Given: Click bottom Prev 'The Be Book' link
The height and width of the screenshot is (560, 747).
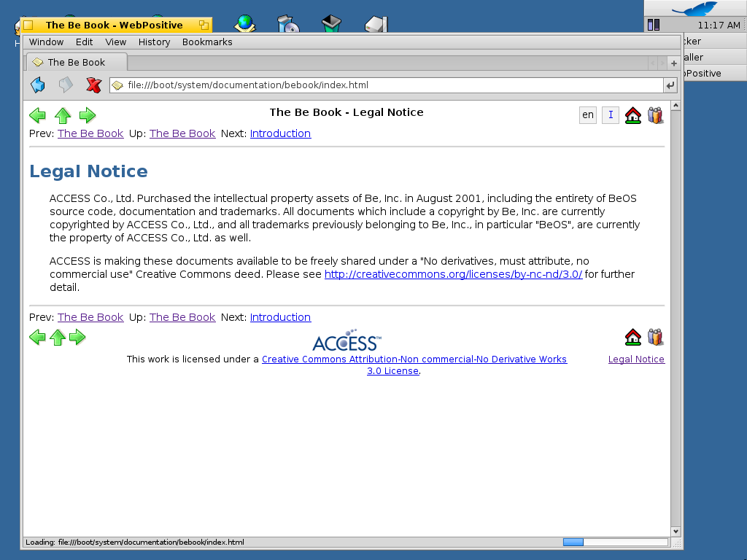Looking at the screenshot, I should pos(90,317).
